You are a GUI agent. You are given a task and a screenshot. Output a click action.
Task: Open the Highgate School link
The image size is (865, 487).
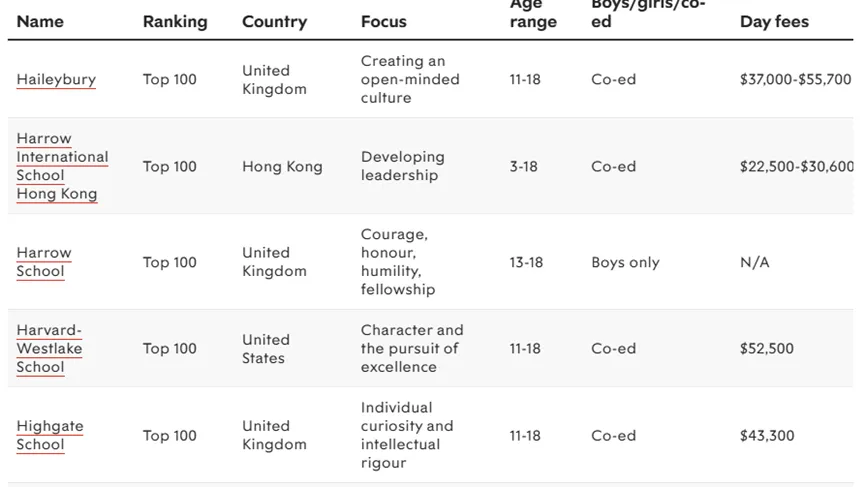coord(50,435)
